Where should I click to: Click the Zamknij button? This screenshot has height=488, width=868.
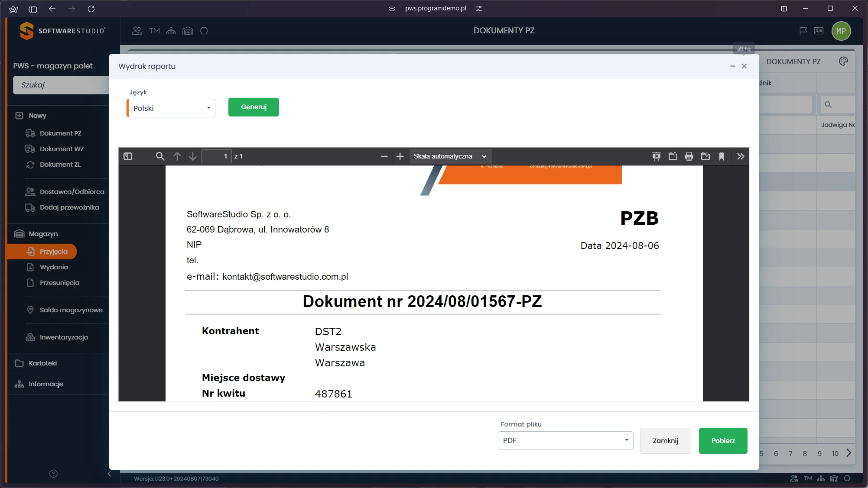[x=665, y=440]
